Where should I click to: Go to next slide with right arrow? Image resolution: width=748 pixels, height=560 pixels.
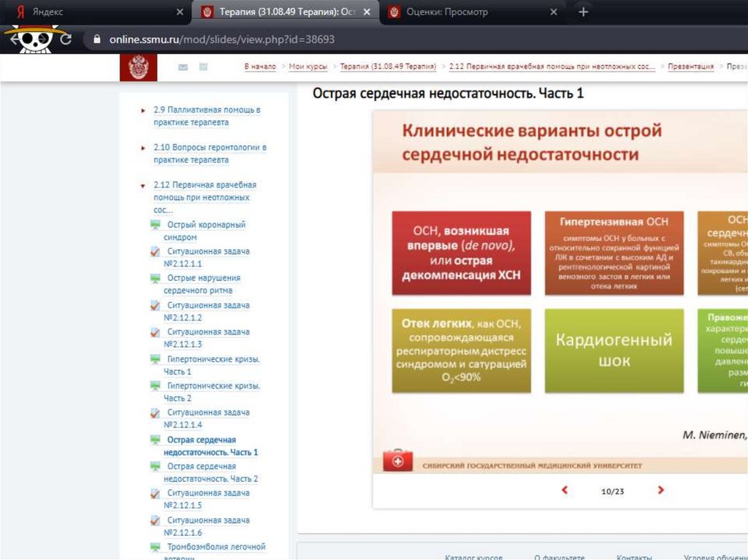pyautogui.click(x=660, y=491)
